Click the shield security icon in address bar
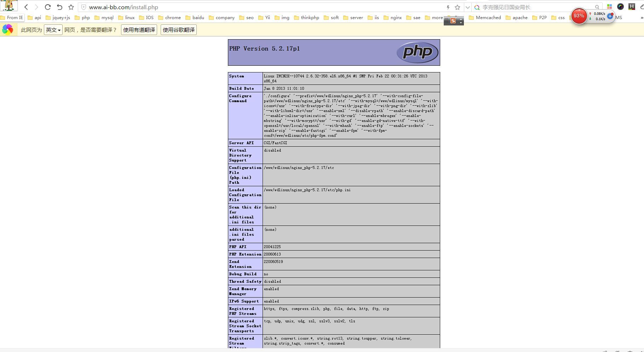 coord(84,7)
